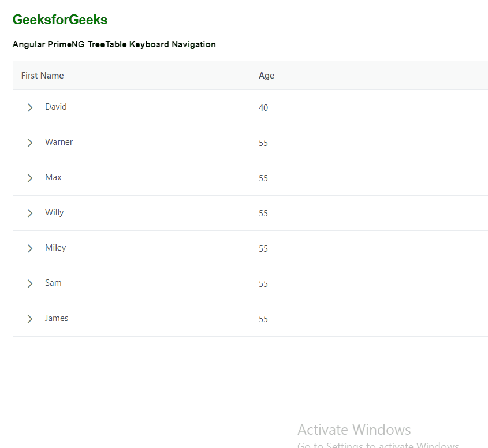The image size is (488, 448).
Task: Expand the Miley row chevron
Action: [x=30, y=248]
